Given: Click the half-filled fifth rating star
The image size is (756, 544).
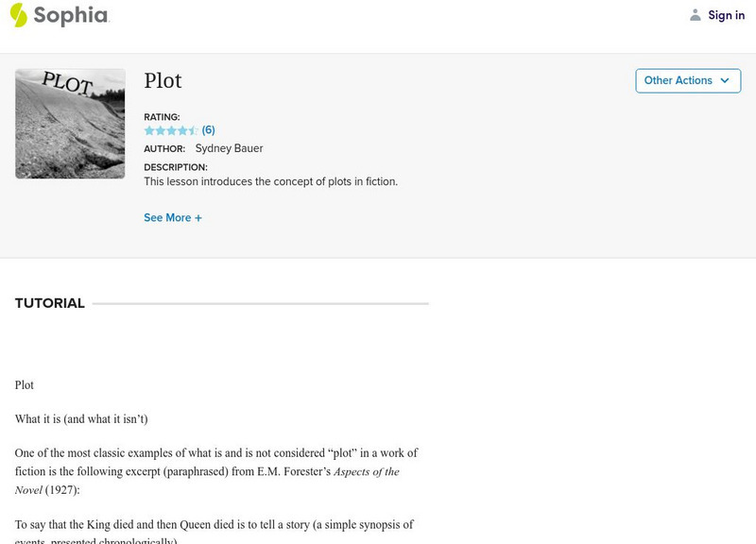Looking at the screenshot, I should pyautogui.click(x=193, y=130).
